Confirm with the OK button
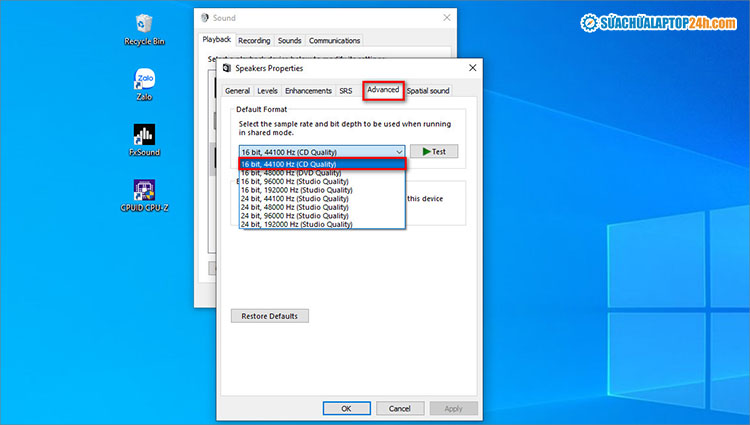750x425 pixels. tap(346, 409)
